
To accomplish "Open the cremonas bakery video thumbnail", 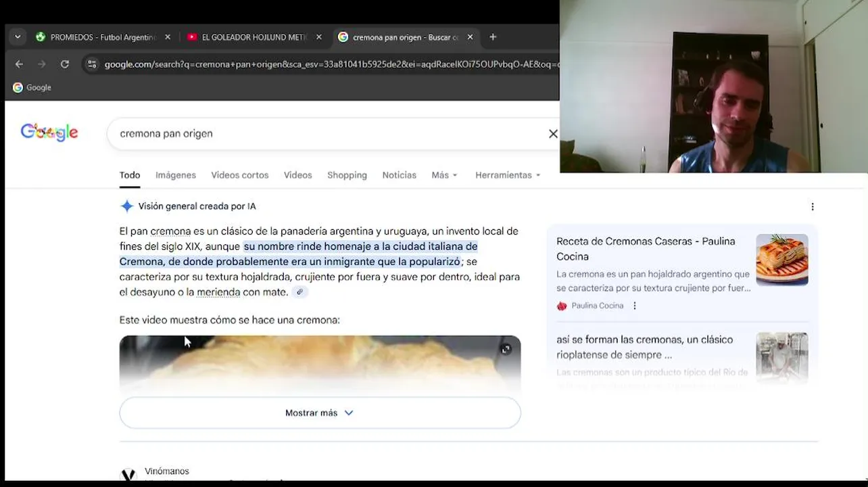I will pyautogui.click(x=782, y=358).
